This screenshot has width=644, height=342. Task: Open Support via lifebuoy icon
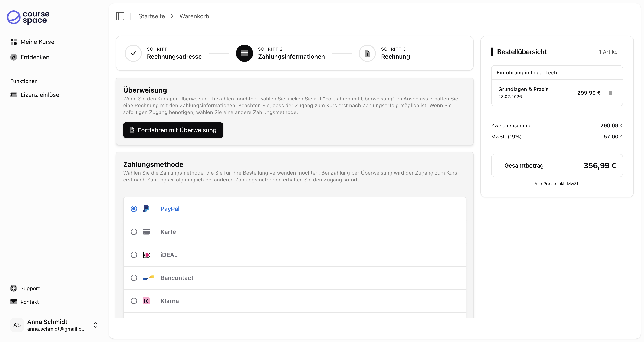(x=14, y=288)
